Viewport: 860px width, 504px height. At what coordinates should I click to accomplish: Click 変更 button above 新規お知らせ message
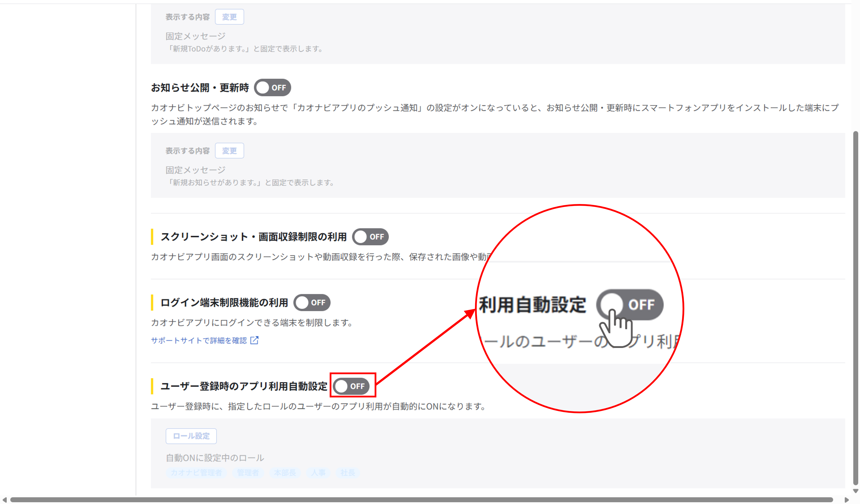click(x=229, y=151)
